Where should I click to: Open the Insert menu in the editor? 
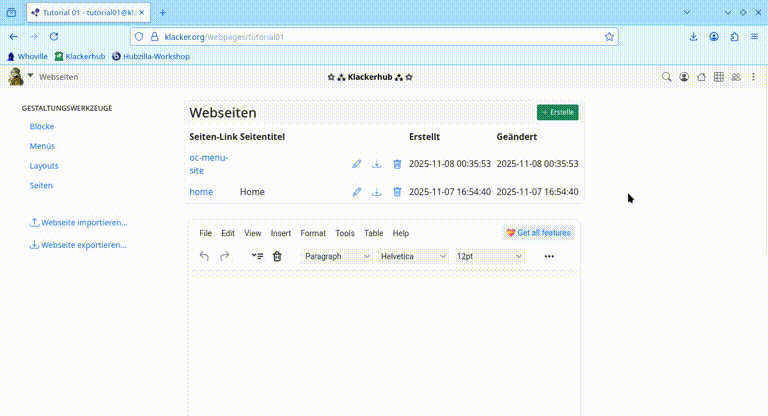tap(281, 233)
